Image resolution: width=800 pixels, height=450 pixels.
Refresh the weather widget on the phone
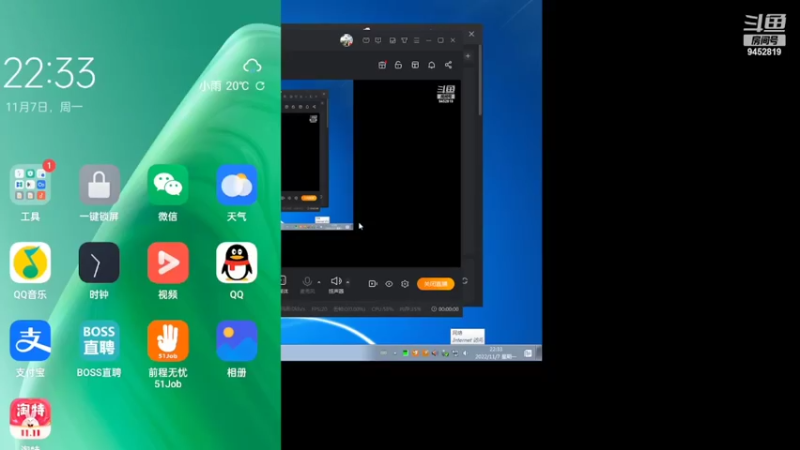(260, 86)
